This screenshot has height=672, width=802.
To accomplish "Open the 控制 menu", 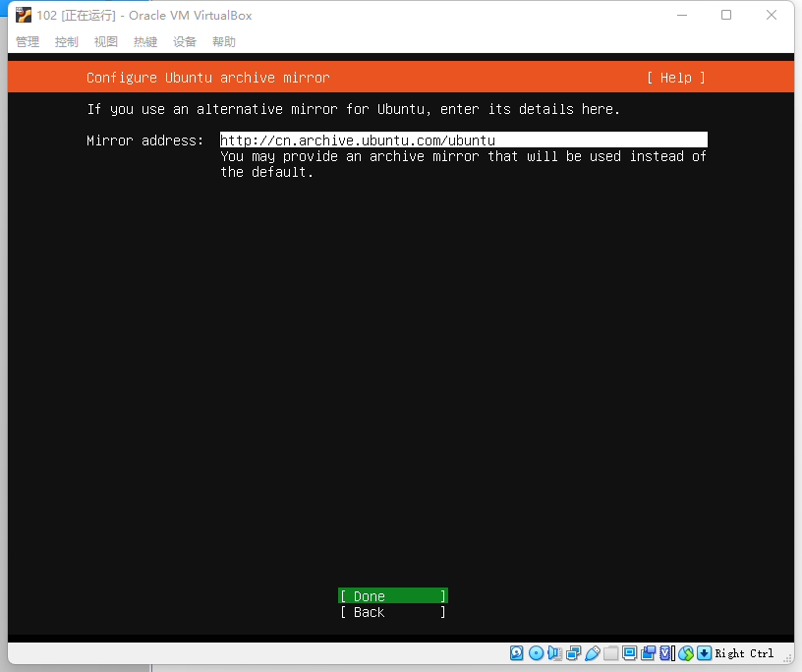I will [67, 42].
